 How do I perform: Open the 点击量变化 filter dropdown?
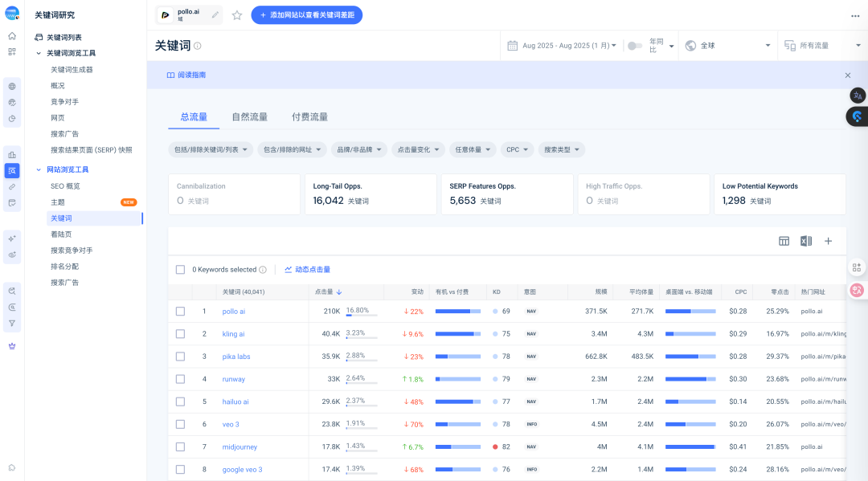coord(419,150)
